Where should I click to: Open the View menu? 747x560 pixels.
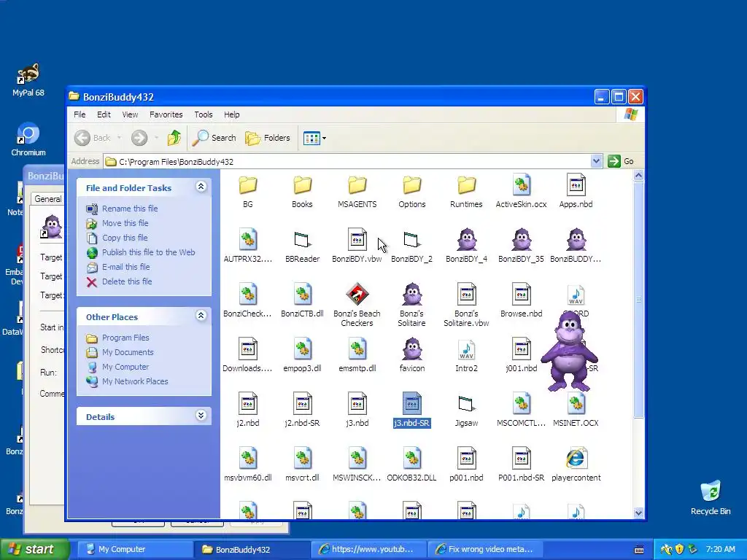coord(130,114)
